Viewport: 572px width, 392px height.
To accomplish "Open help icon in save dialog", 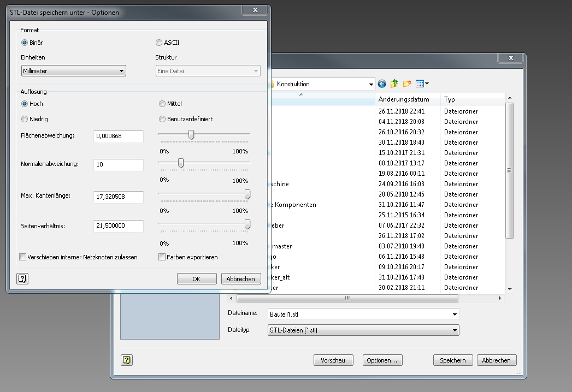I will tap(127, 360).
